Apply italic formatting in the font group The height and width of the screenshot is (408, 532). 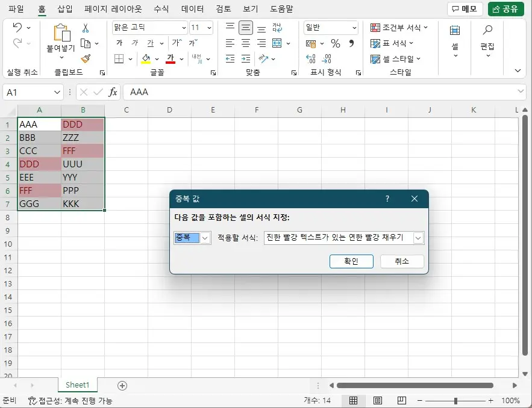(x=135, y=43)
